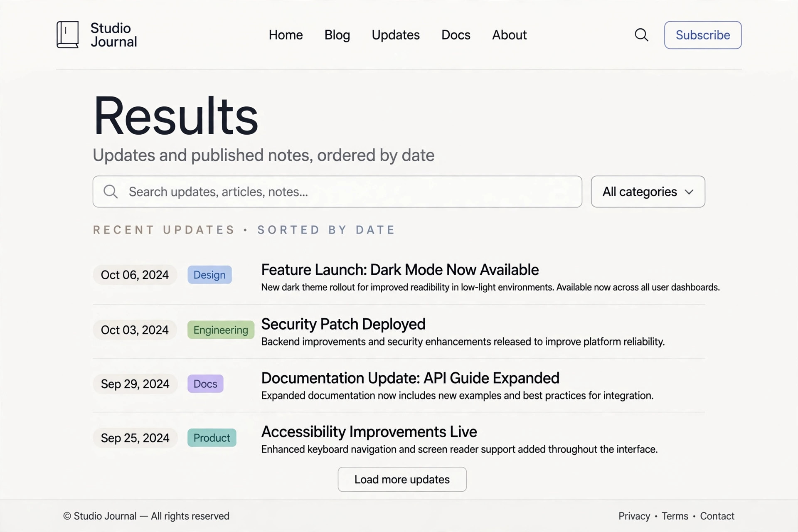Open search via header magnifier icon

[x=641, y=35]
